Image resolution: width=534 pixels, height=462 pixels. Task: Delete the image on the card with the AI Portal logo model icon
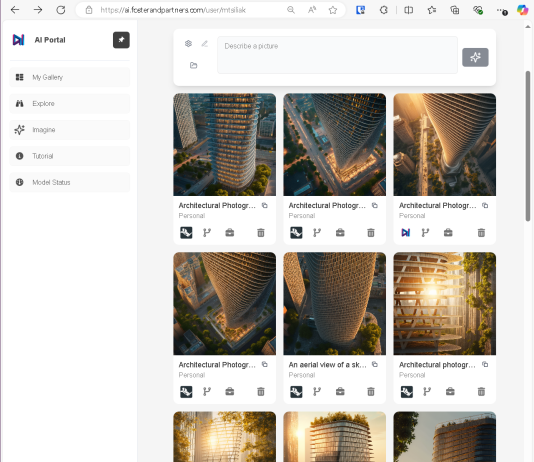pyautogui.click(x=481, y=233)
